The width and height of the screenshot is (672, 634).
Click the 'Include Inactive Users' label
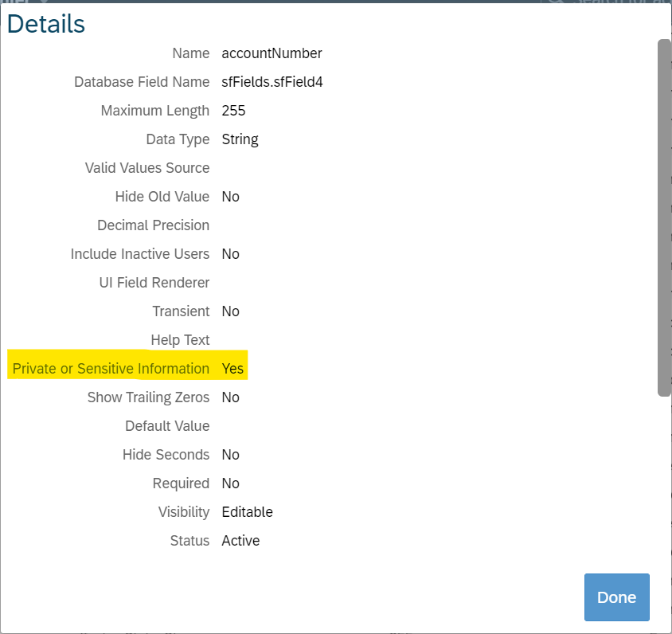pyautogui.click(x=140, y=254)
